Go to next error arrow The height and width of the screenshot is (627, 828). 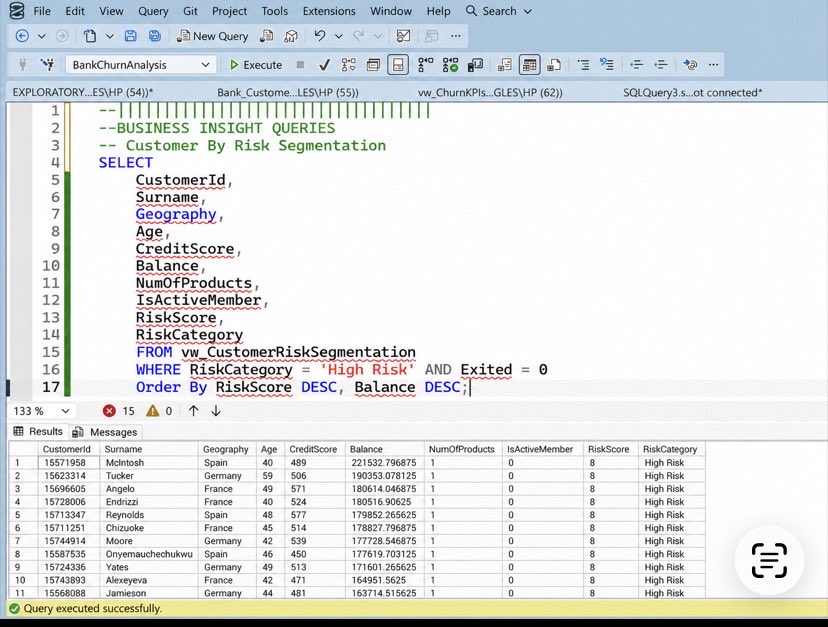(216, 411)
